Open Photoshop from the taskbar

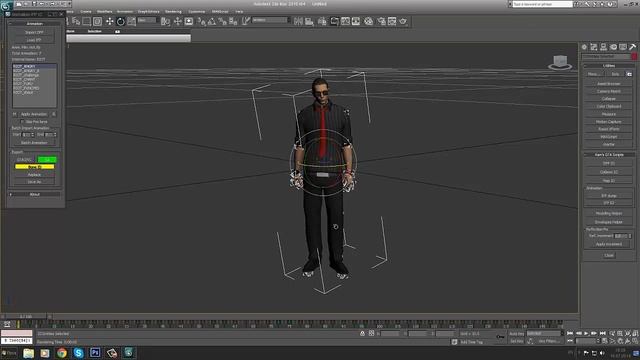[95, 353]
